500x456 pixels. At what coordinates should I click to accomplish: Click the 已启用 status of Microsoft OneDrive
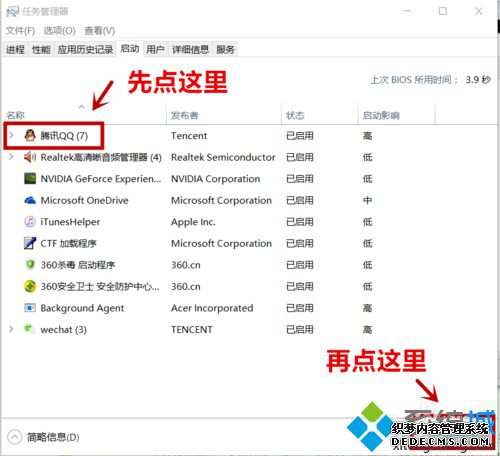(x=300, y=200)
